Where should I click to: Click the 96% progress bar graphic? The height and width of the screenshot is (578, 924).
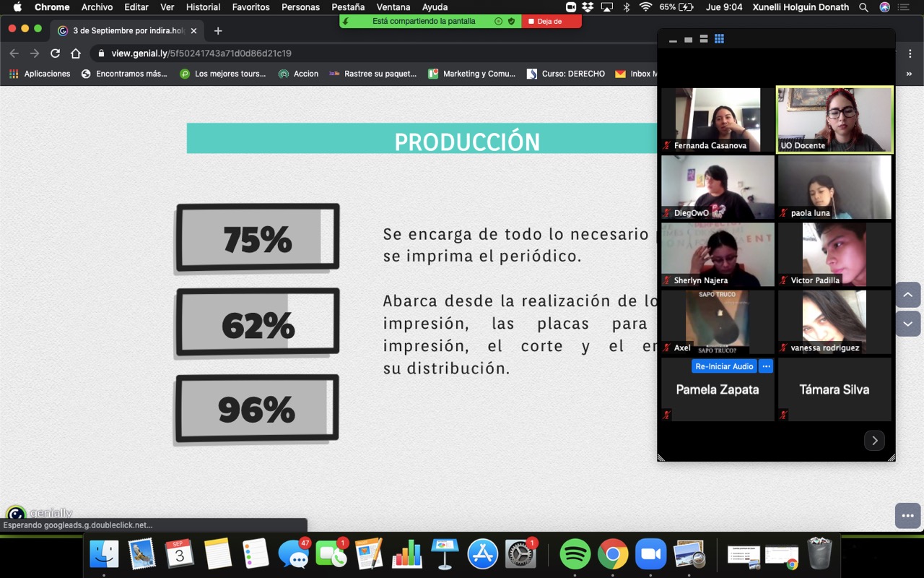pos(256,409)
